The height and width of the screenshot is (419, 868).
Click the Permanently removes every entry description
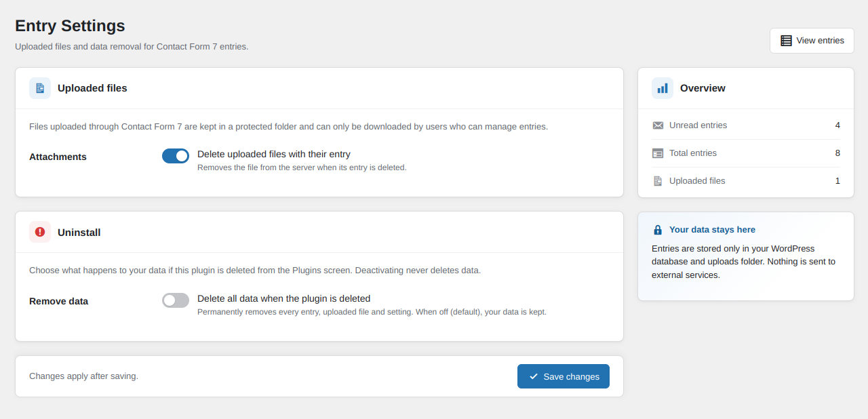[x=372, y=312]
